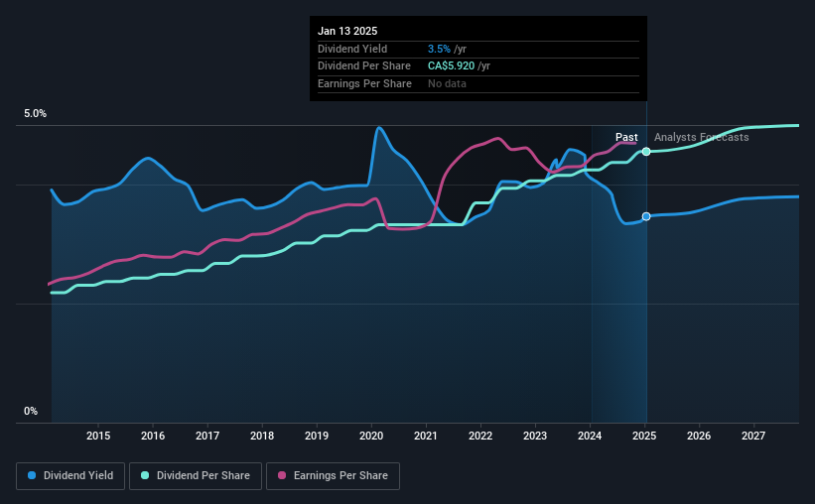The width and height of the screenshot is (815, 504).
Task: Click the Jan 13 2025 tooltip date
Action: point(347,31)
